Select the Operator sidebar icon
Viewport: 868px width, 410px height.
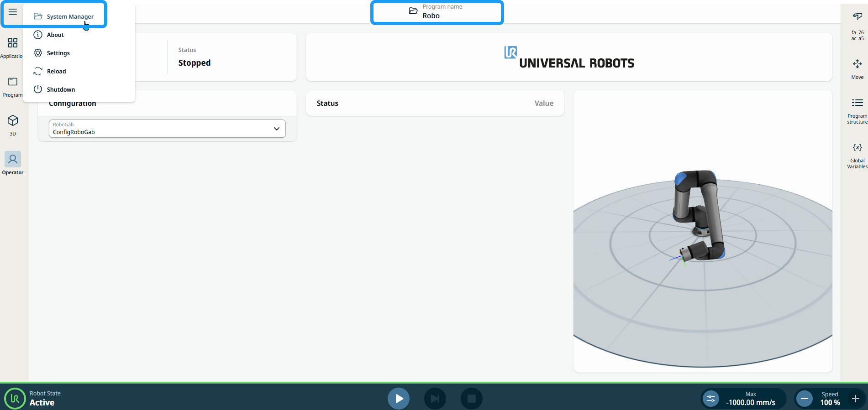(13, 163)
